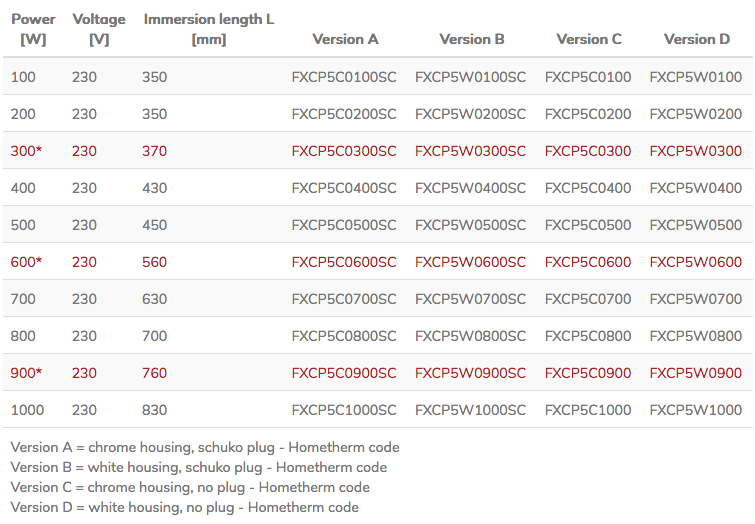Screen dimensions: 755x524
Task: Click the 900* power value
Action: (27, 373)
